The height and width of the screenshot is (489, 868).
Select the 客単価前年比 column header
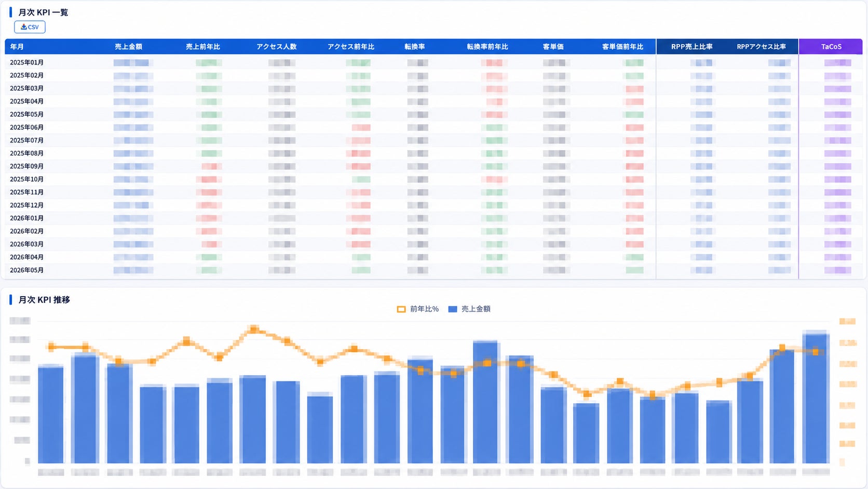(x=622, y=47)
